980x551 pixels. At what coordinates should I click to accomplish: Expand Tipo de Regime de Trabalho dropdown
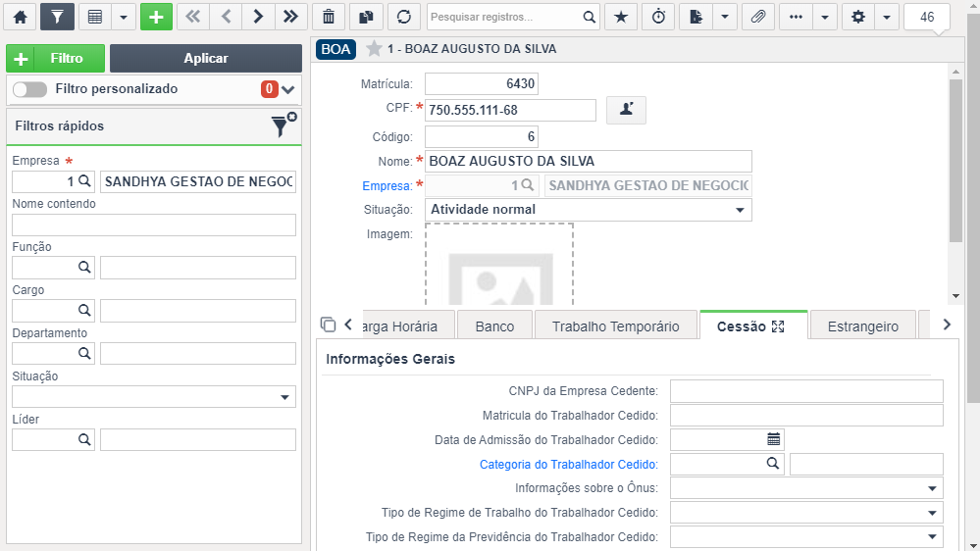tap(932, 513)
